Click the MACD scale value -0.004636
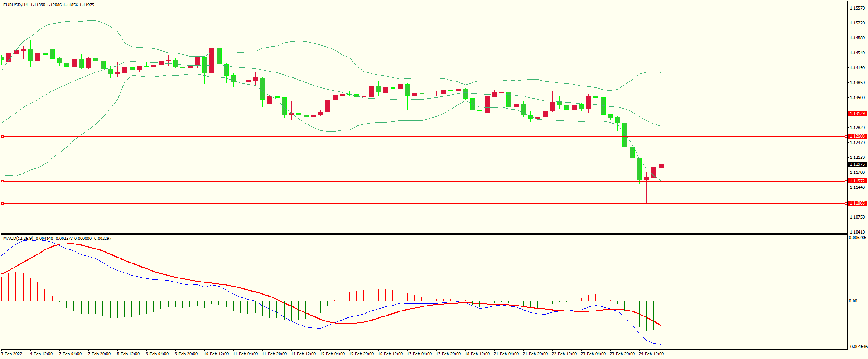The width and height of the screenshot is (868, 359). point(858,347)
